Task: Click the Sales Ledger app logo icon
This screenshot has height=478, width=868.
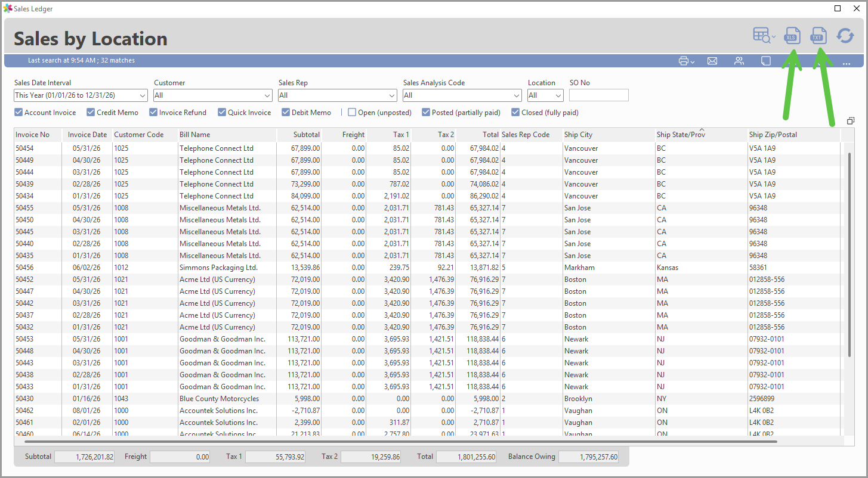Action: click(x=8, y=8)
